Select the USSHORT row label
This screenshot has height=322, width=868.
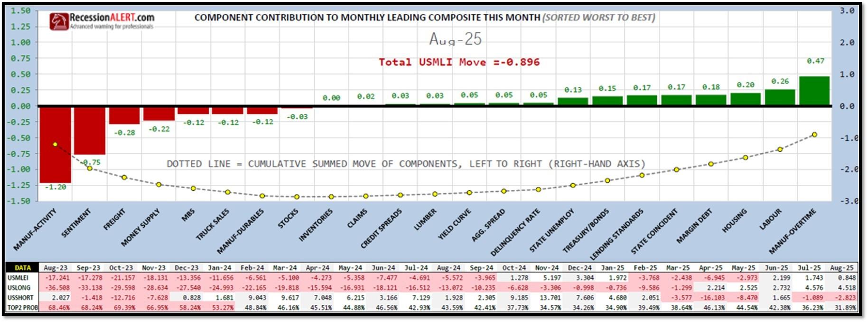coord(20,298)
